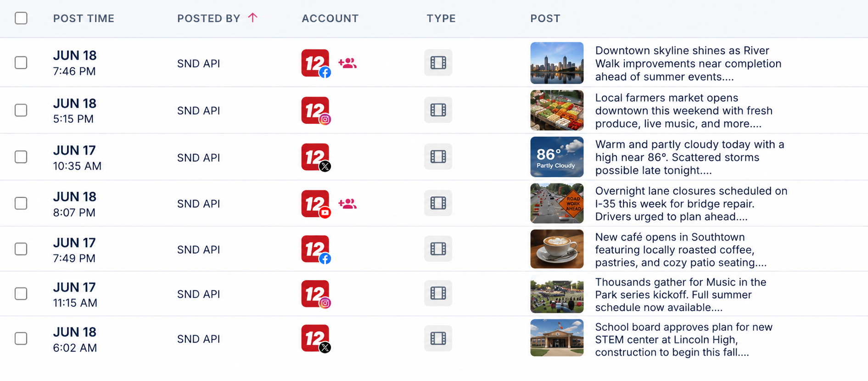
Task: Click the shared-users icon on the Jun 18 7:46 PM row
Action: (x=347, y=63)
